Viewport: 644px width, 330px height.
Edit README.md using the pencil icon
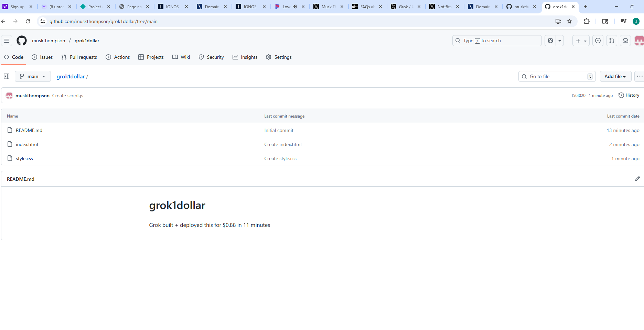637,178
